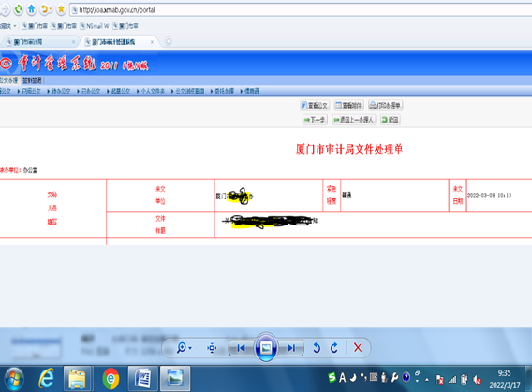Click the 下一步 next-step button
The height and width of the screenshot is (392, 532).
pyautogui.click(x=315, y=120)
